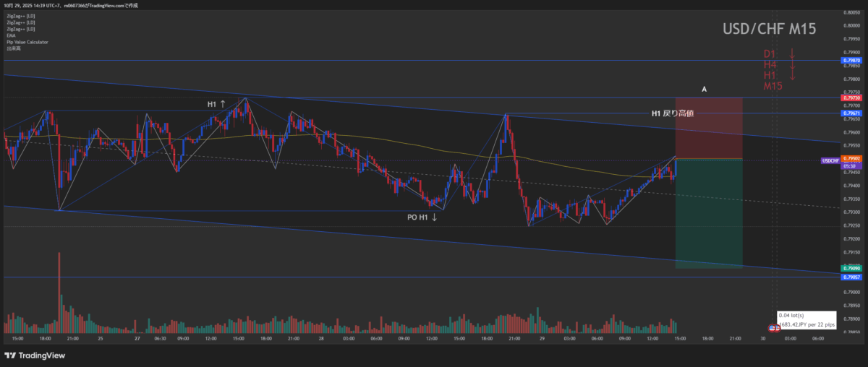868x367 pixels.
Task: Click the blue 0.79057 price label
Action: pyautogui.click(x=851, y=277)
